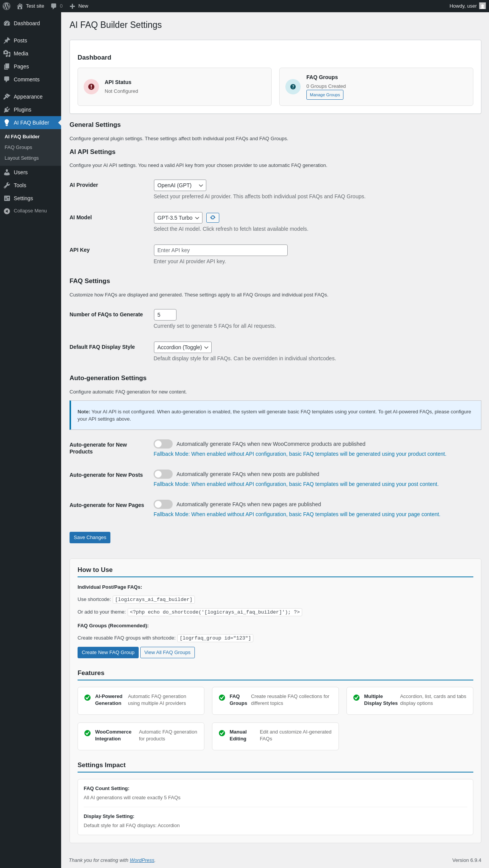Go to Layout Settings in sidebar
This screenshot has height=868, width=489.
22,158
